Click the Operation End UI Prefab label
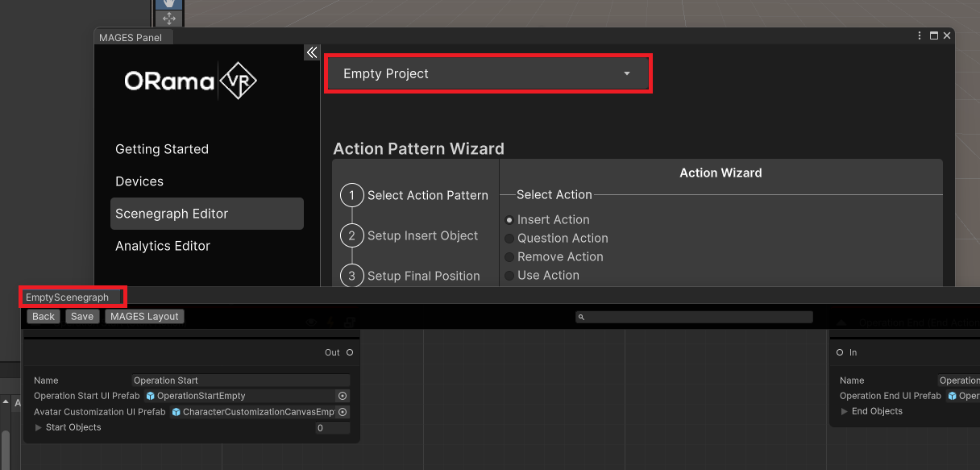The image size is (980, 470). 891,396
